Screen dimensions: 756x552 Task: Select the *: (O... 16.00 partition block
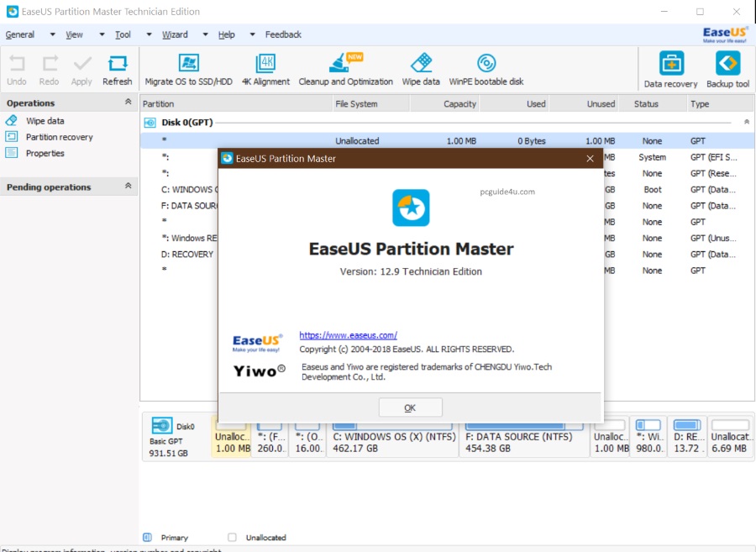(x=307, y=437)
